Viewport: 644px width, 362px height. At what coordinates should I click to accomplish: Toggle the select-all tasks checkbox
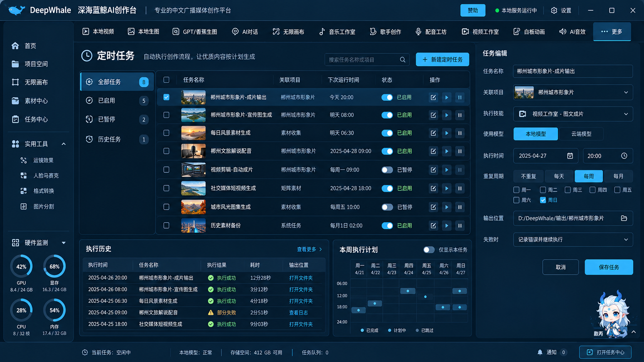pos(166,80)
